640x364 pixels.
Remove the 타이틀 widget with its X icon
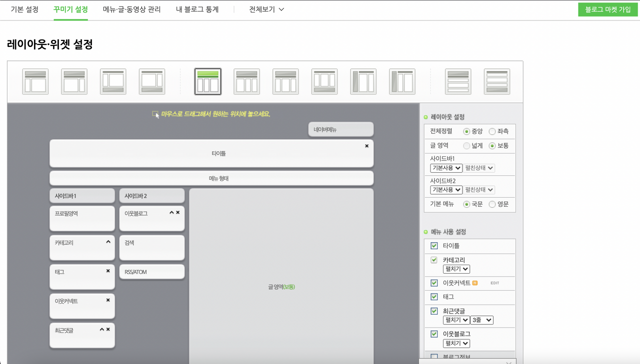pos(366,146)
